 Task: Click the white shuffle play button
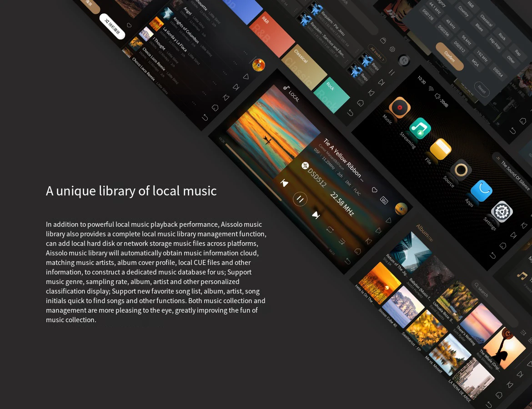click(112, 26)
